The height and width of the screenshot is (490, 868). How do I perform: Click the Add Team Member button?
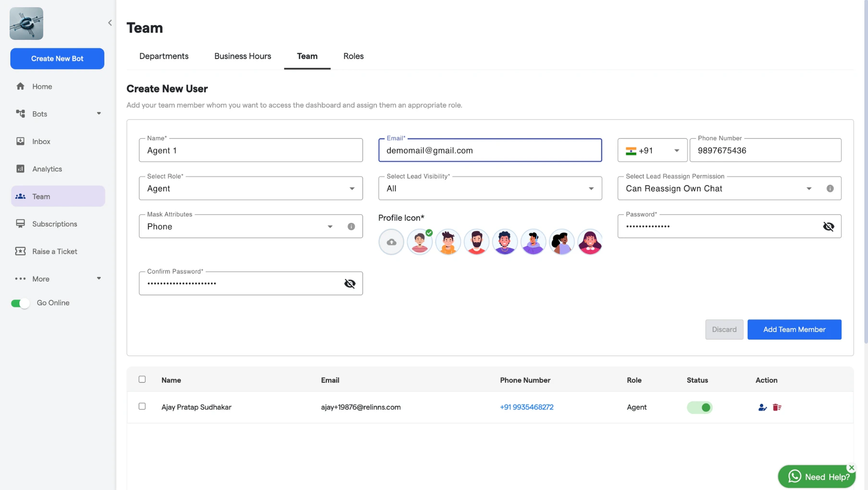tap(794, 330)
